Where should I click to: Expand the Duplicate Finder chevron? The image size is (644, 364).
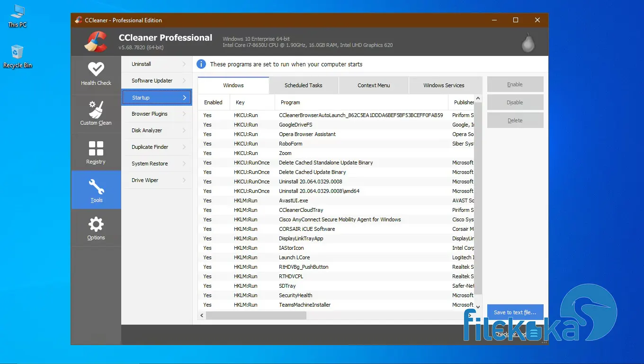(184, 147)
